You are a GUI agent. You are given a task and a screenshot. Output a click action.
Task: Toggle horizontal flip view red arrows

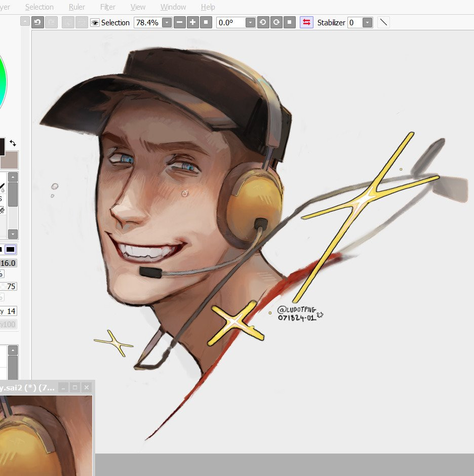[306, 22]
